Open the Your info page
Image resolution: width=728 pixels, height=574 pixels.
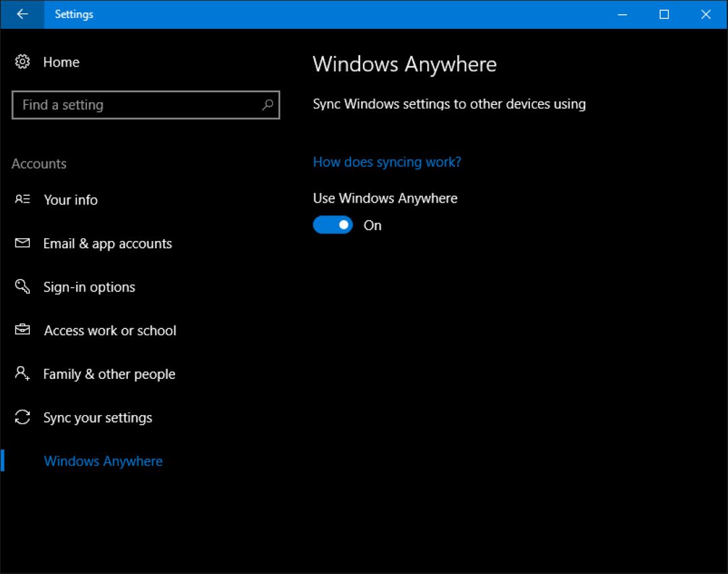[x=71, y=200]
